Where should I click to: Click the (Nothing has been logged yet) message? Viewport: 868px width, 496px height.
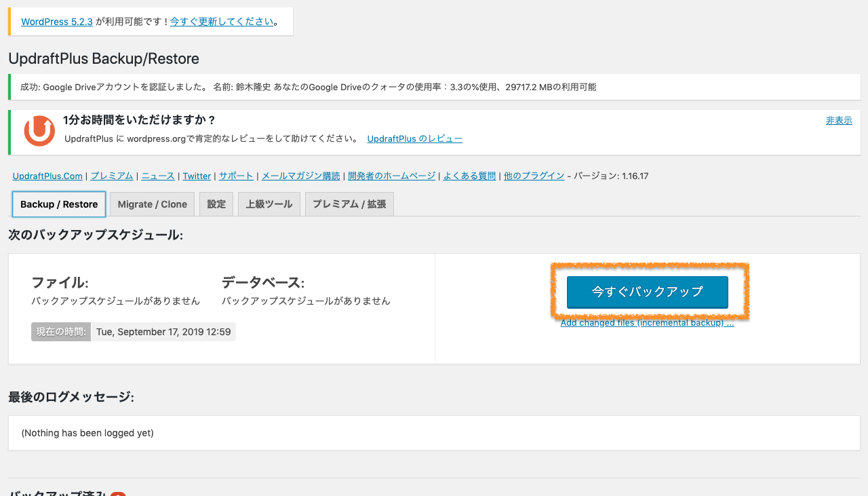coord(87,433)
